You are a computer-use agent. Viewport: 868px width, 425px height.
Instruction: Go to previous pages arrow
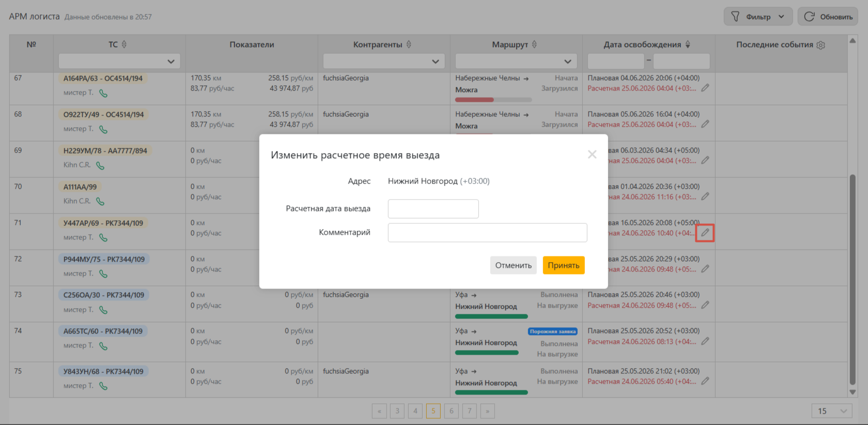tap(379, 411)
